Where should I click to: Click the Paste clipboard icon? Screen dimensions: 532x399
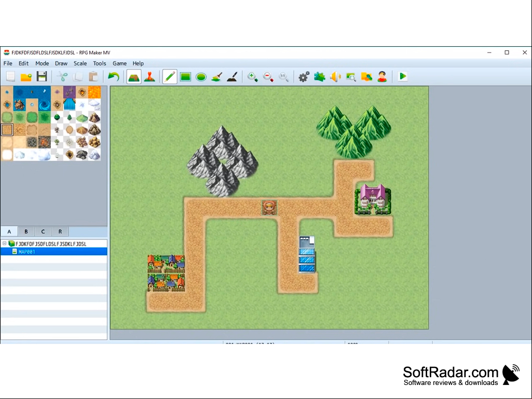pos(93,76)
